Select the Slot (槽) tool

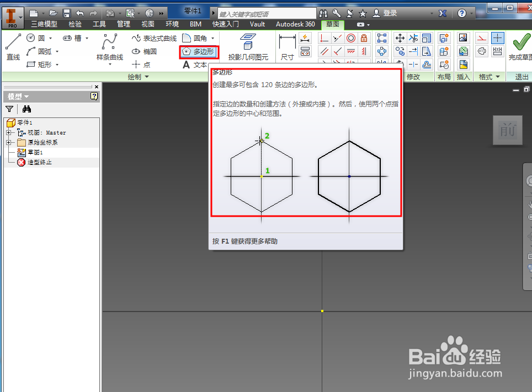pos(72,38)
